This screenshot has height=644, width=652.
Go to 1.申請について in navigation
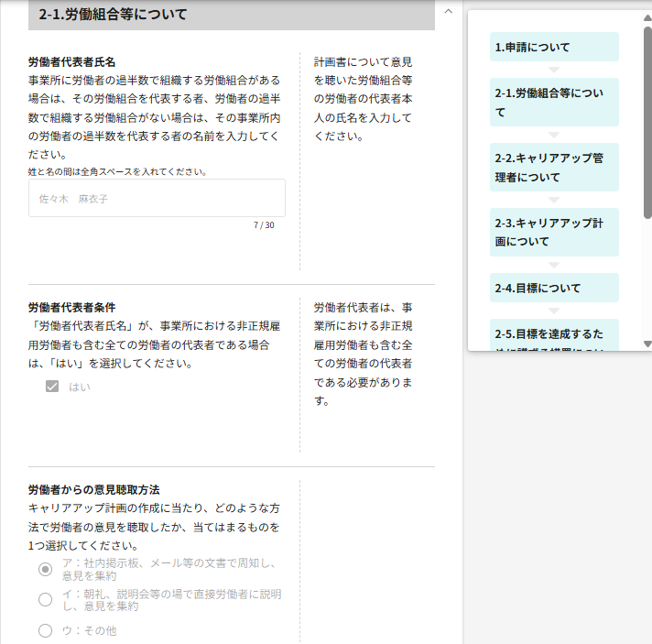coord(554,47)
